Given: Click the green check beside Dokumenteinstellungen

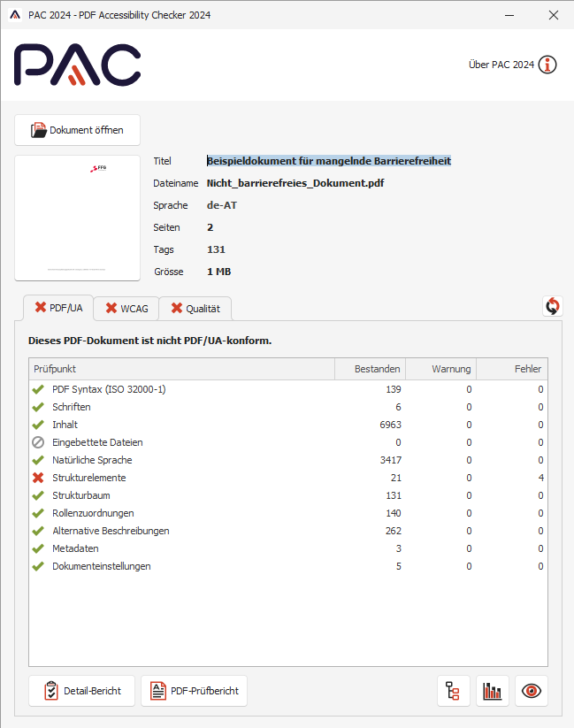Looking at the screenshot, I should [38, 566].
